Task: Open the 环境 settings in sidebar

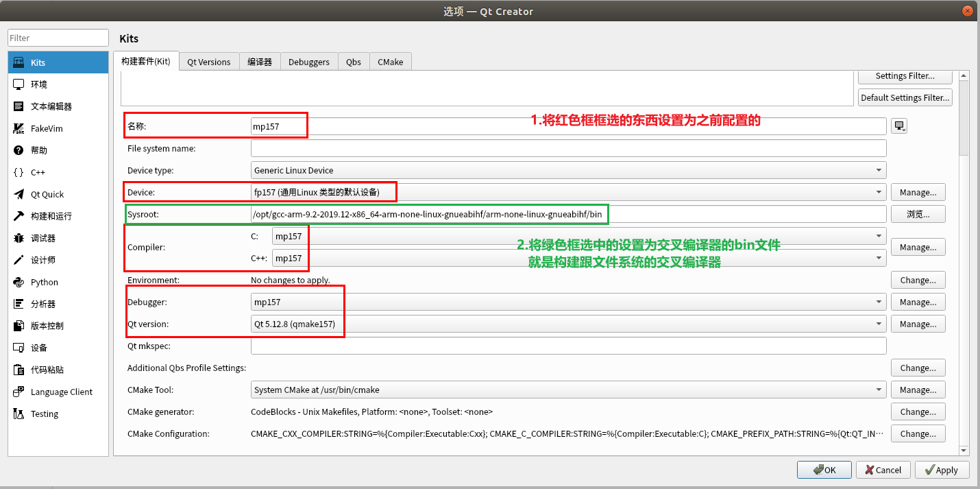Action: tap(38, 84)
